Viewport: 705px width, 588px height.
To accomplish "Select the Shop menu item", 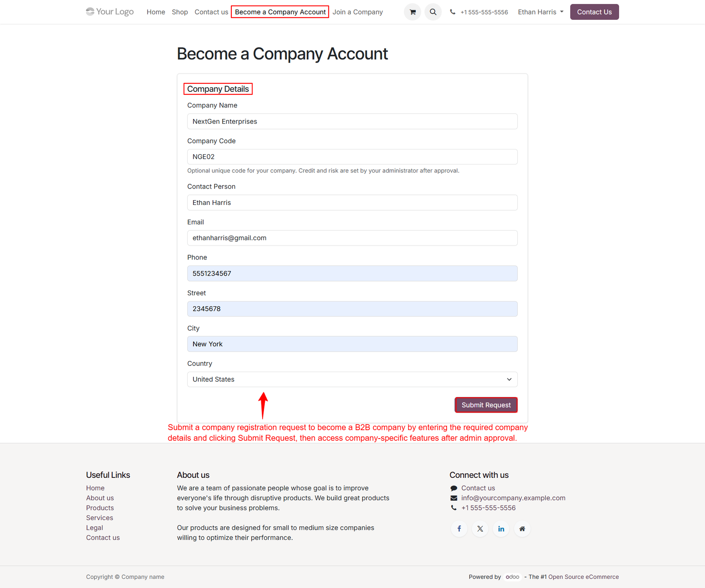I will (x=180, y=12).
